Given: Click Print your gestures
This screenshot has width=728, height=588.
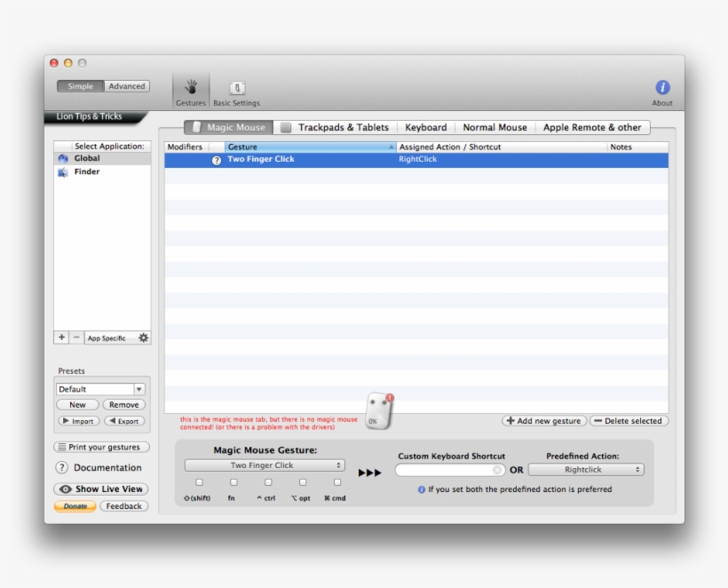Looking at the screenshot, I should pos(102,448).
